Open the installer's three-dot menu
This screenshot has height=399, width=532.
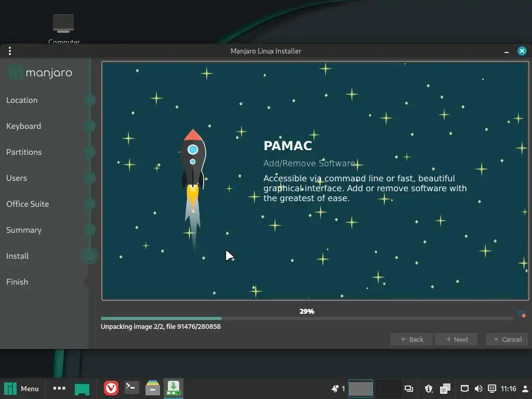(10, 51)
